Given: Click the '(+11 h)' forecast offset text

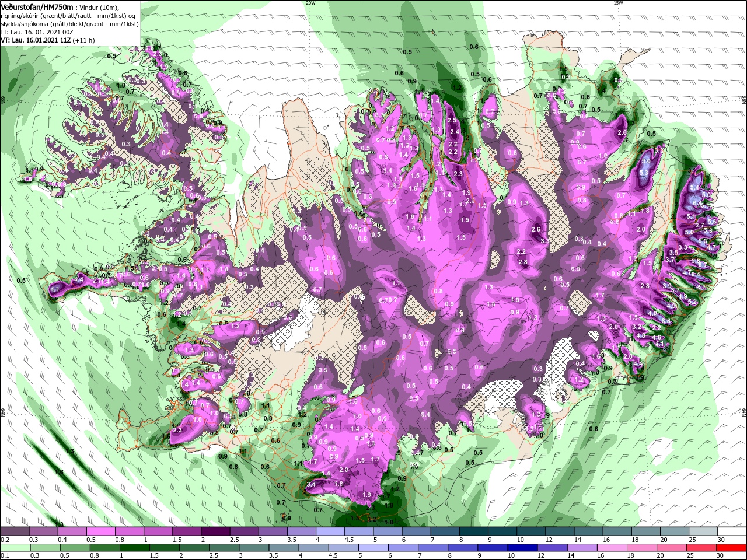Looking at the screenshot, I should pyautogui.click(x=83, y=40).
